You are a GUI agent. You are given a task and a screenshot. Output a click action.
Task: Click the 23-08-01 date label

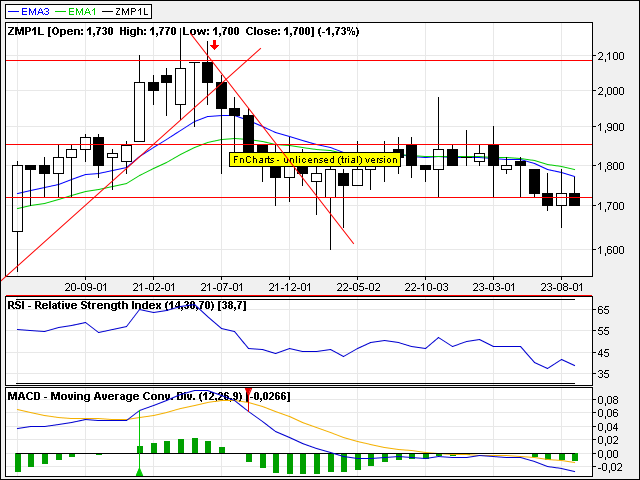coord(562,287)
